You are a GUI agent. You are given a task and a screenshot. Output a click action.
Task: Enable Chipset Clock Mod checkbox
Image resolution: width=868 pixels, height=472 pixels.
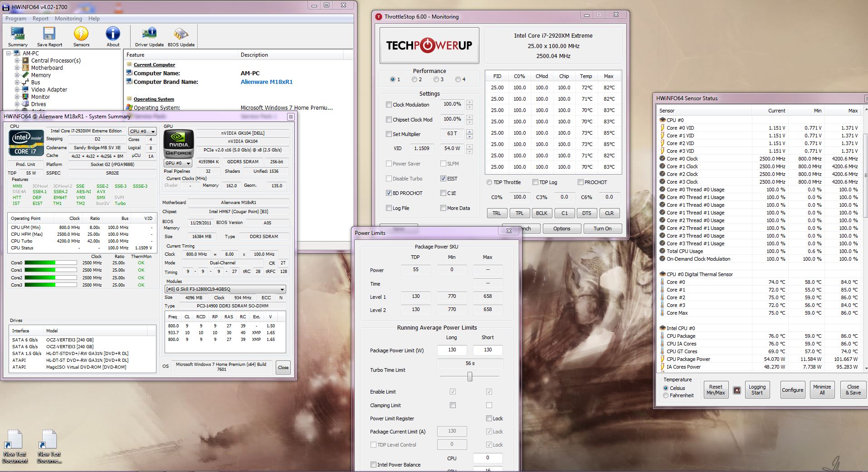389,120
